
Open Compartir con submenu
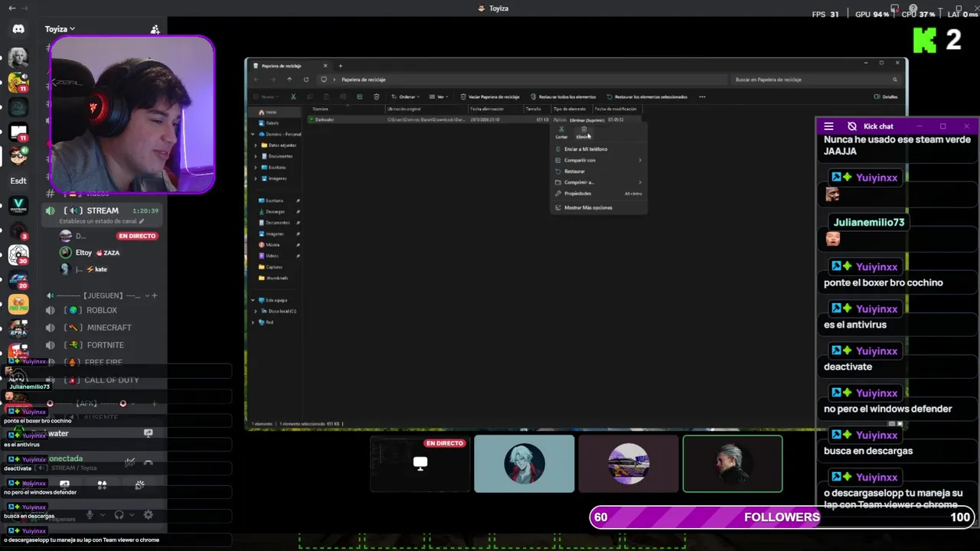[x=599, y=161]
